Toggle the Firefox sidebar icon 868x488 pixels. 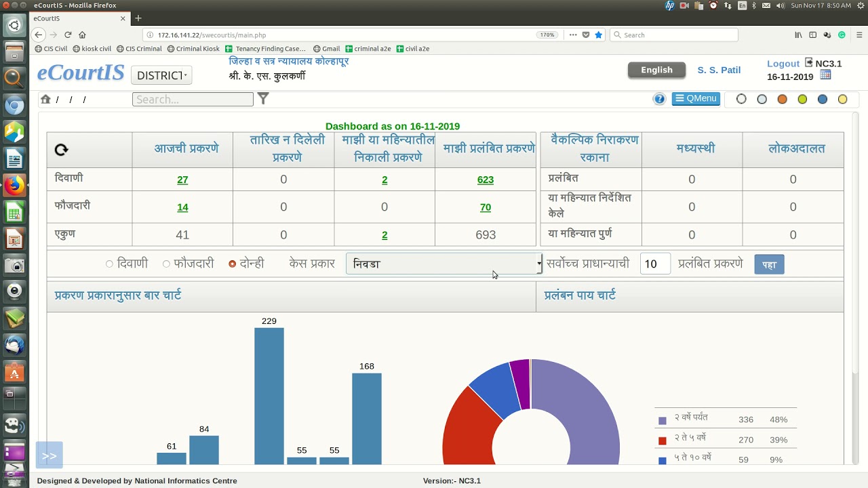812,35
